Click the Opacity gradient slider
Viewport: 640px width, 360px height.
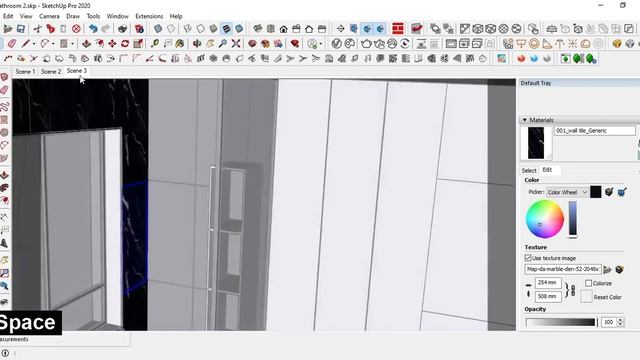561,322
